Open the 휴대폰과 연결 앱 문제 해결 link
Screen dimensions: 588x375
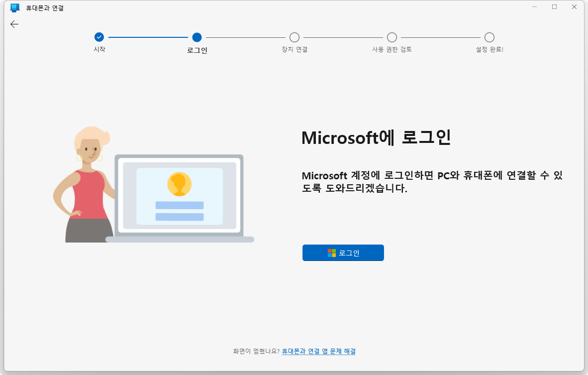tap(319, 352)
